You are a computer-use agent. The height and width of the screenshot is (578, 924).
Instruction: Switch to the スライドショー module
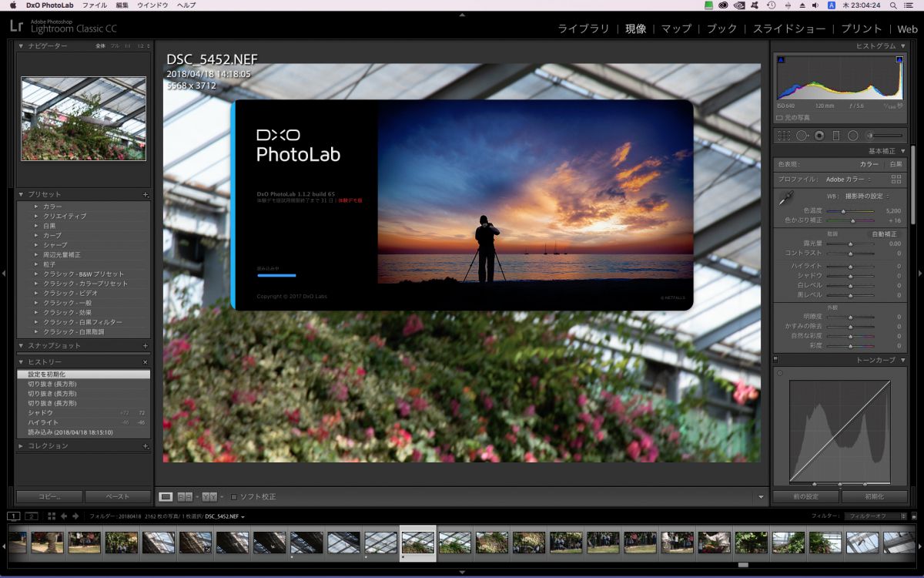(x=789, y=29)
